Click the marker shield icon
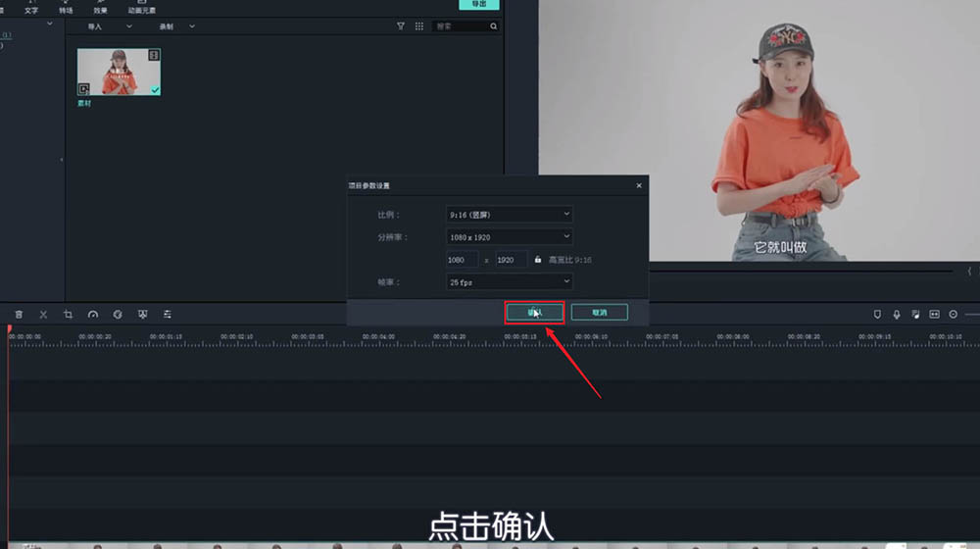980x549 pixels. click(x=877, y=315)
